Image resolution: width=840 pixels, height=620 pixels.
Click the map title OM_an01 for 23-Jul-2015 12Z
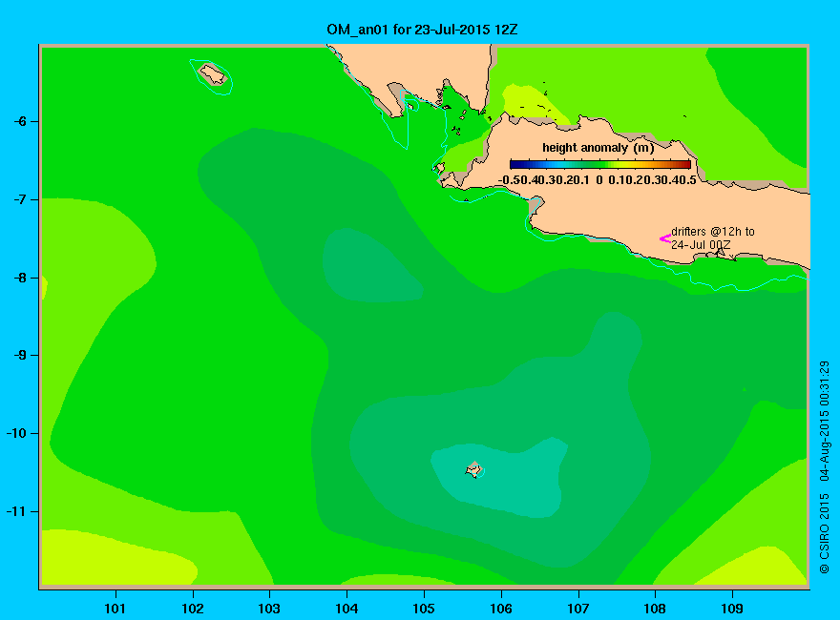tap(422, 30)
